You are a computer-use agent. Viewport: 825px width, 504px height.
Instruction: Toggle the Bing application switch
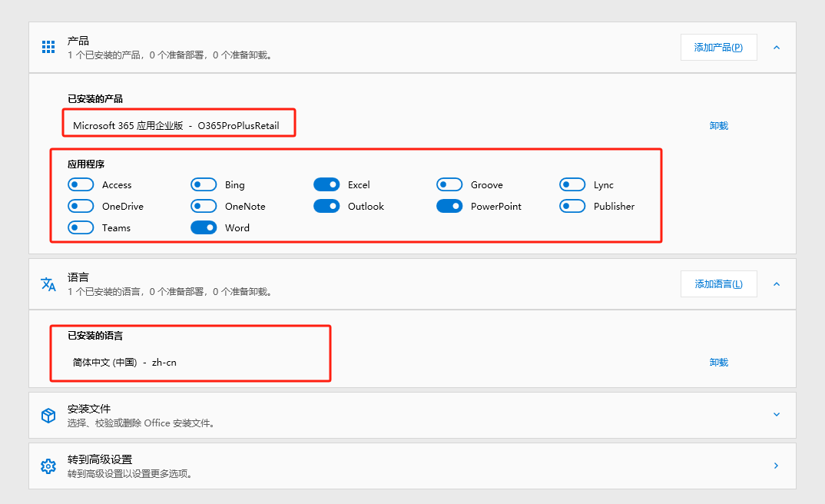pyautogui.click(x=204, y=184)
